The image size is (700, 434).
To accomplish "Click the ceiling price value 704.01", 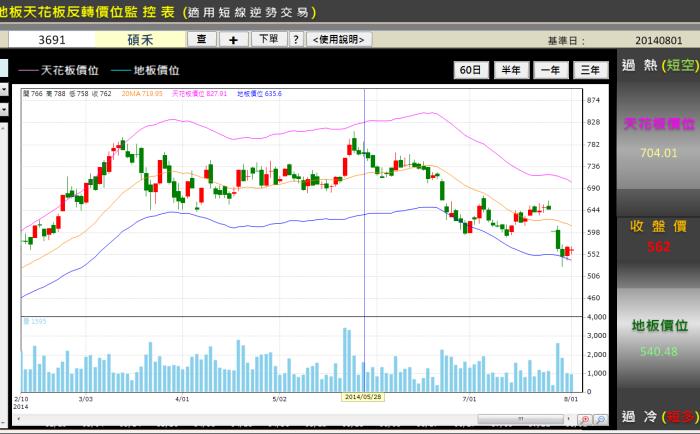I will tap(658, 153).
